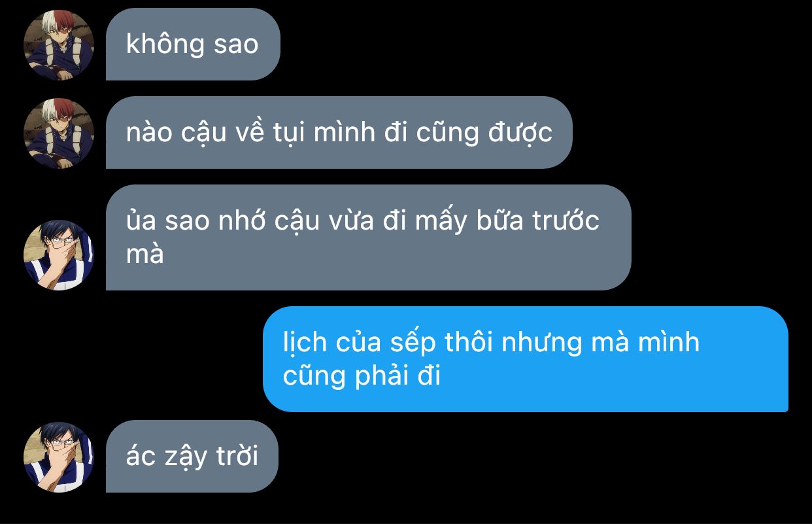Tap the avatar next to "nào cậu về" message

tap(59, 133)
